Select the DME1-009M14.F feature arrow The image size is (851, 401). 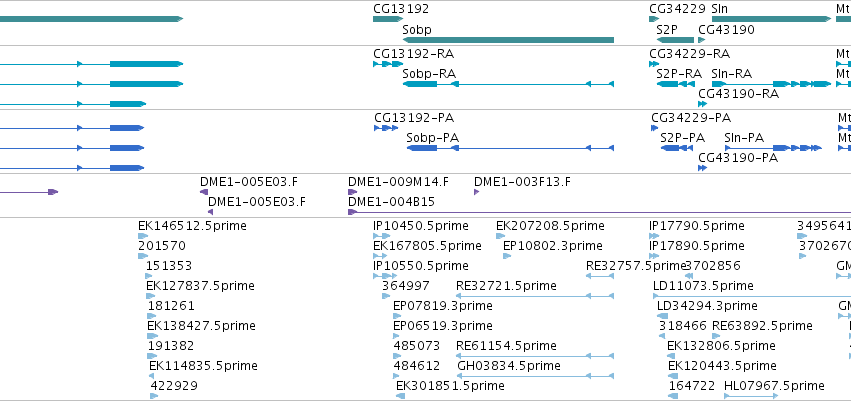352,192
